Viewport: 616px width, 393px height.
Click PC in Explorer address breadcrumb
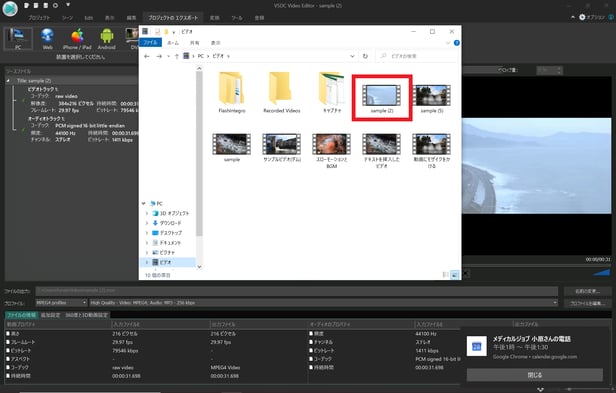point(201,56)
